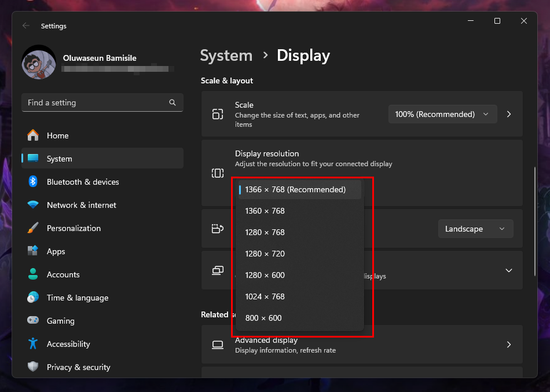Viewport: 550px width, 392px height.
Task: Click the Home icon in sidebar
Action: coord(33,135)
